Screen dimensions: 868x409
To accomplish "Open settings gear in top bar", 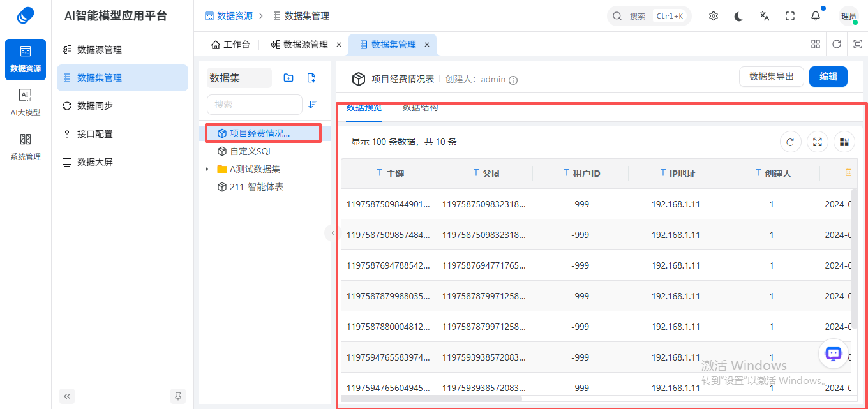I will (714, 16).
